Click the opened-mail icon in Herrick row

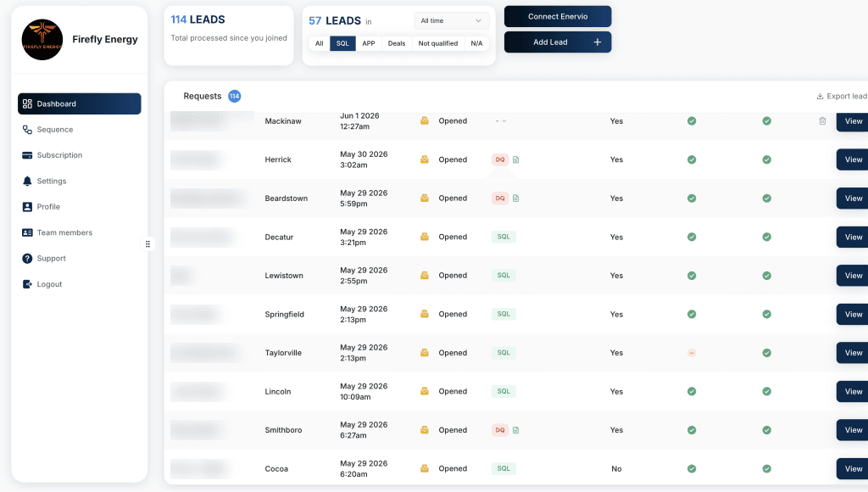425,159
